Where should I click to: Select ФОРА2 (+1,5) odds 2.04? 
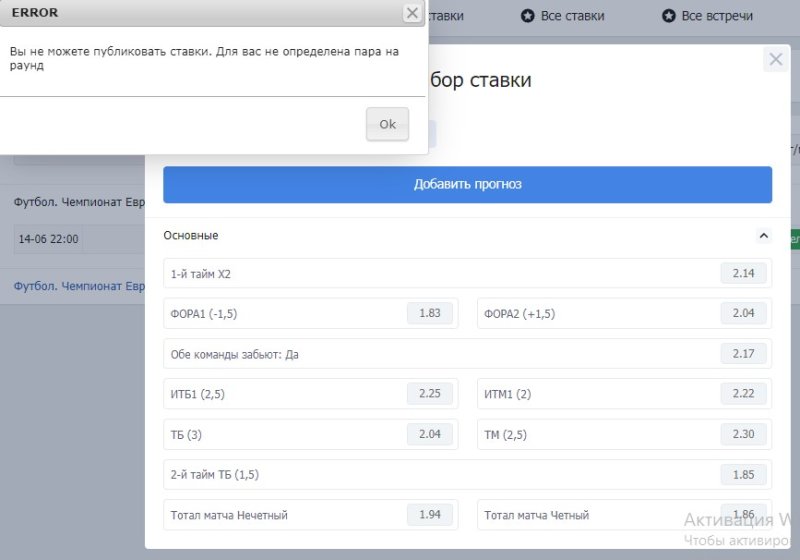coord(743,313)
